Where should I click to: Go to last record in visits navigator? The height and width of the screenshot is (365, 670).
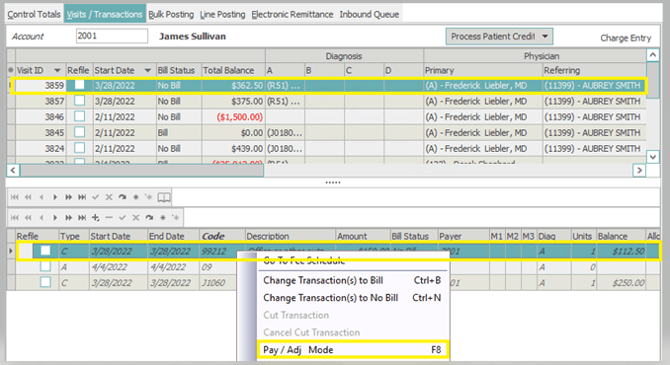[x=82, y=197]
